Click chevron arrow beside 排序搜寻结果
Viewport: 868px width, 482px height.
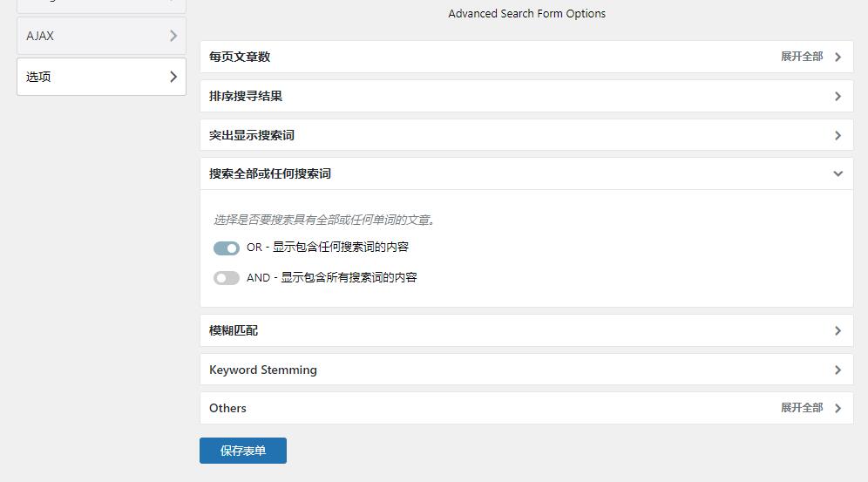837,96
